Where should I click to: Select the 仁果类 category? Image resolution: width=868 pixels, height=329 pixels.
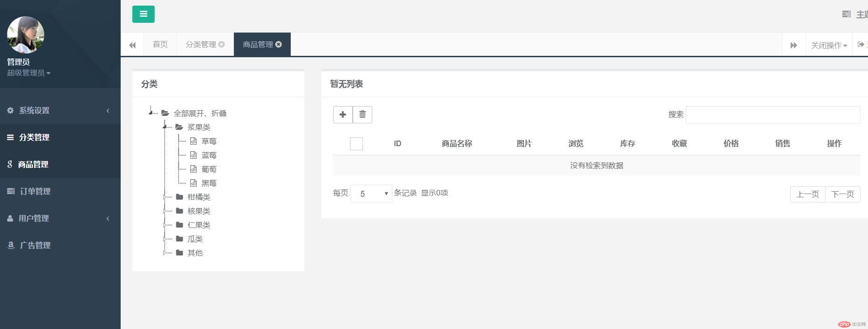tap(199, 225)
